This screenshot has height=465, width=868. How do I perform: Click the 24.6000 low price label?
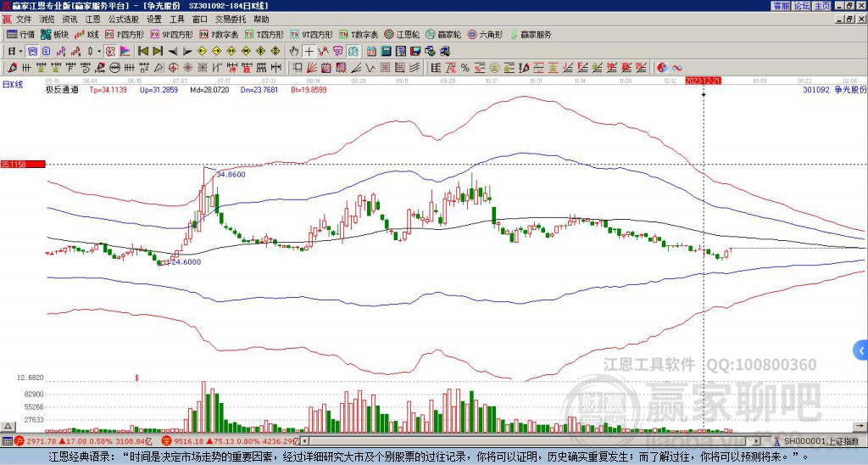[186, 261]
